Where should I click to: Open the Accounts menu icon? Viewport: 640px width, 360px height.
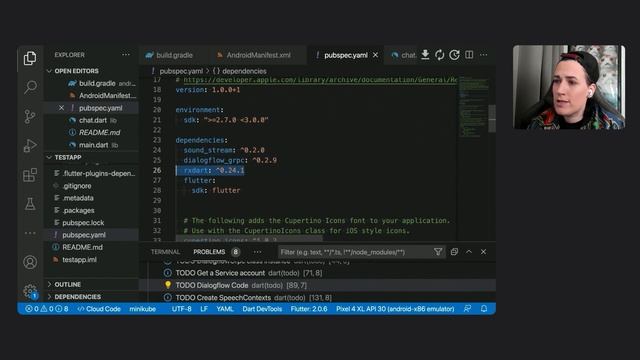click(30, 262)
